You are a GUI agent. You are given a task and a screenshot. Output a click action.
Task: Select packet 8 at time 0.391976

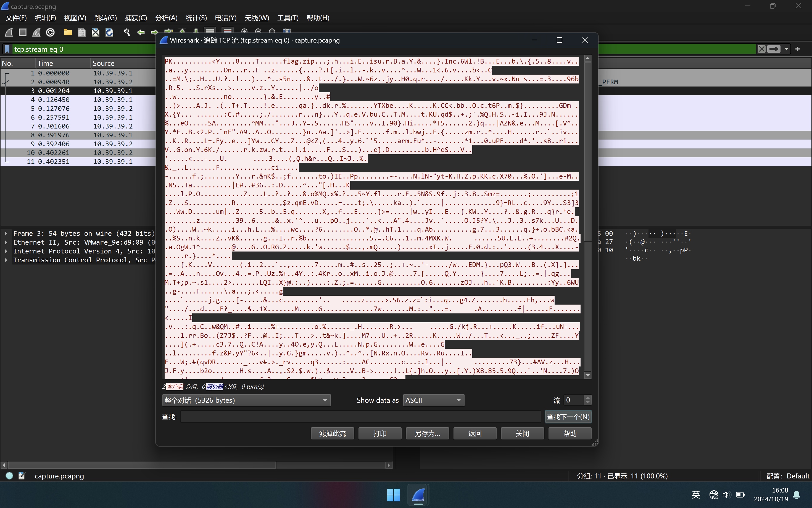pyautogui.click(x=78, y=135)
